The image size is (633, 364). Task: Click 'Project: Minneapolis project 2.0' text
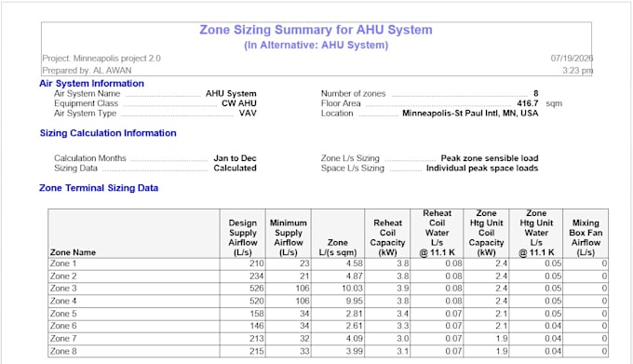pyautogui.click(x=101, y=58)
